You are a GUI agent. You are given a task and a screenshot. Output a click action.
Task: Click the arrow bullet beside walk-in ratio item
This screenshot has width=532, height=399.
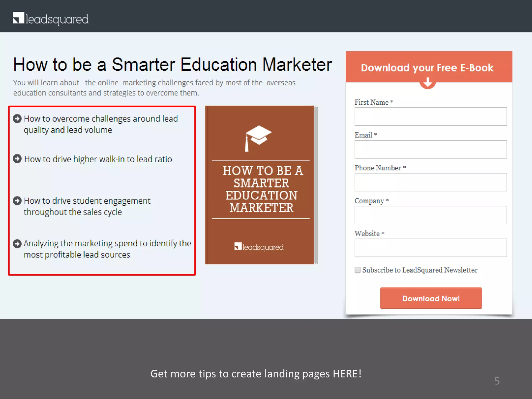(17, 159)
